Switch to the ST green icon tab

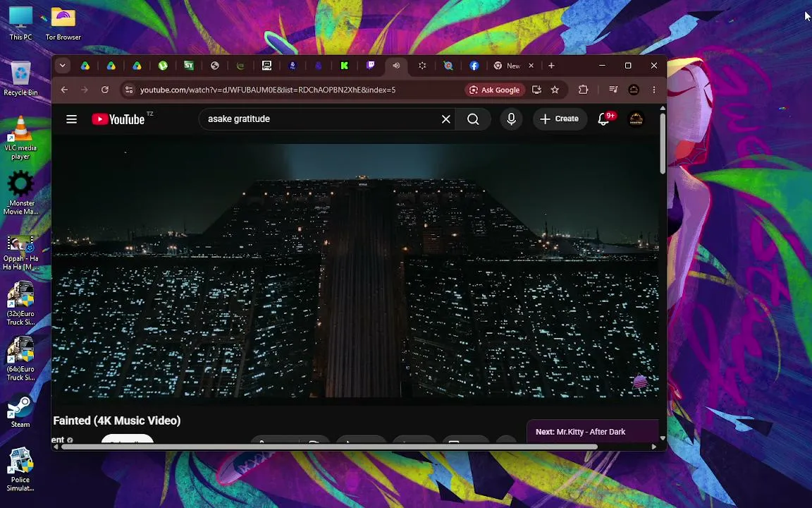click(x=188, y=66)
